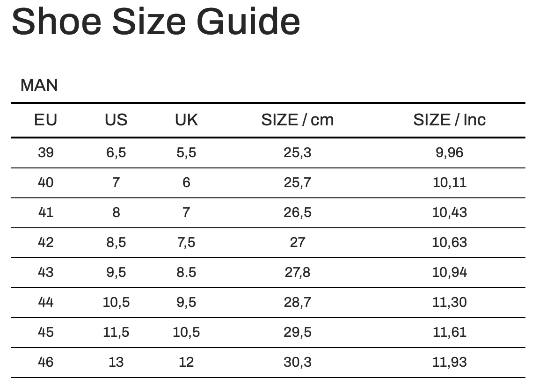The height and width of the screenshot is (392, 539).
Task: Select the 30,3 cm value
Action: (x=297, y=362)
